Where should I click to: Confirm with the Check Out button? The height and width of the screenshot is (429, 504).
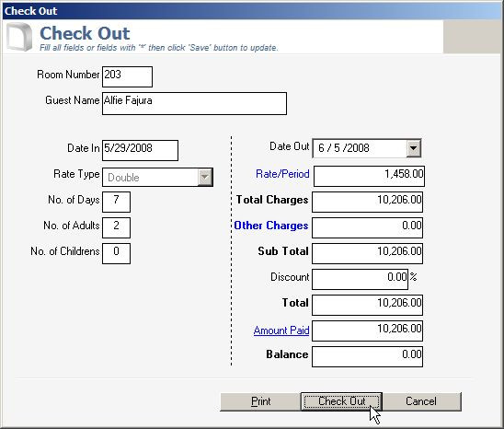(341, 401)
